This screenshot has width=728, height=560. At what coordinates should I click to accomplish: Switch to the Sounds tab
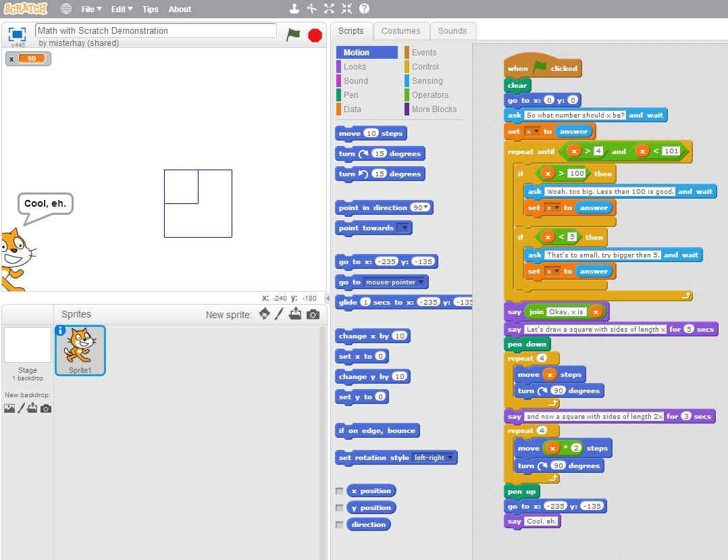pos(452,30)
